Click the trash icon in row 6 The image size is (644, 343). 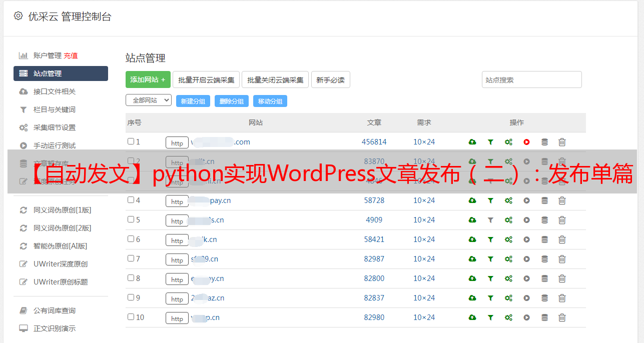pyautogui.click(x=562, y=239)
